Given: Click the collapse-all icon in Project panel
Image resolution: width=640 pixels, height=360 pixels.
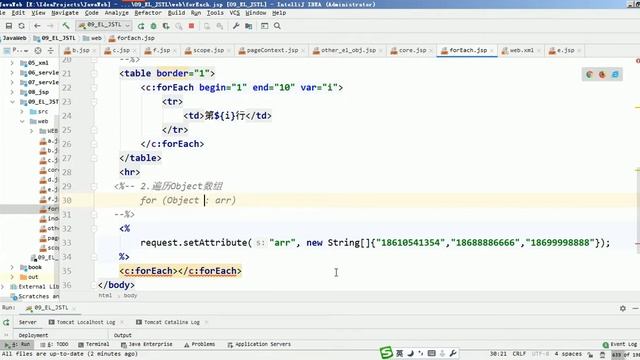Looking at the screenshot, I should (x=51, y=51).
